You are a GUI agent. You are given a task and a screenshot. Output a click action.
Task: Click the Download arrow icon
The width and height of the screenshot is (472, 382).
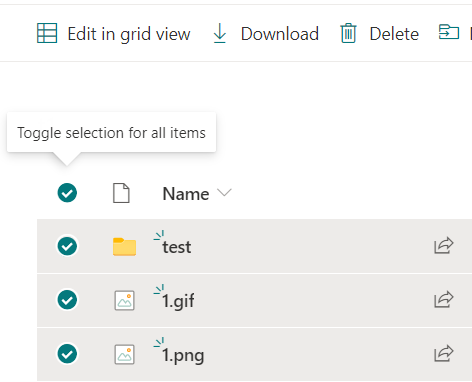(x=220, y=33)
